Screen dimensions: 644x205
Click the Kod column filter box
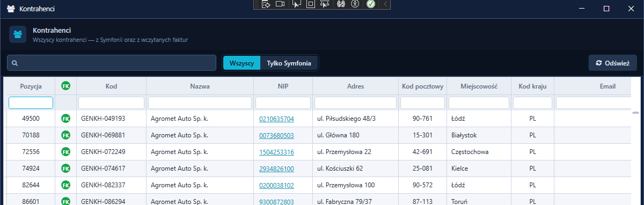tap(111, 102)
